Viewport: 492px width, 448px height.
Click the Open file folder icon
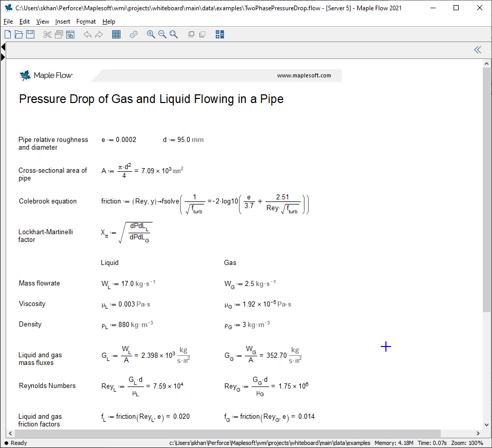click(19, 34)
